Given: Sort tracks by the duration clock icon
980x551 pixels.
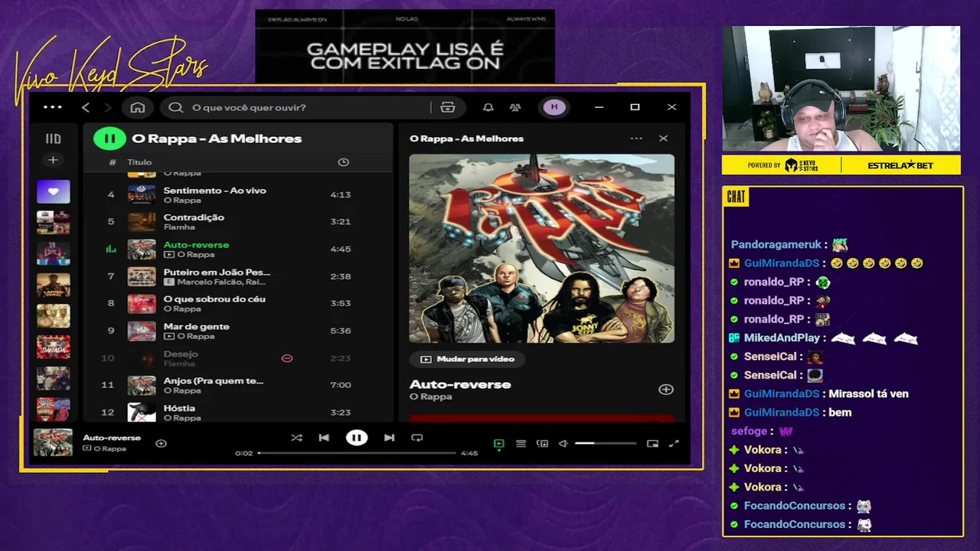Looking at the screenshot, I should tap(343, 162).
